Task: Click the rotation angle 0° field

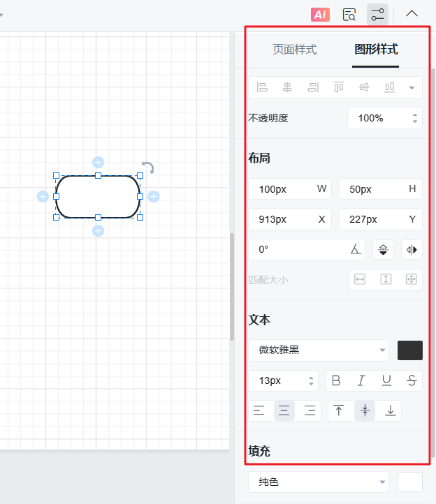Action: [306, 249]
